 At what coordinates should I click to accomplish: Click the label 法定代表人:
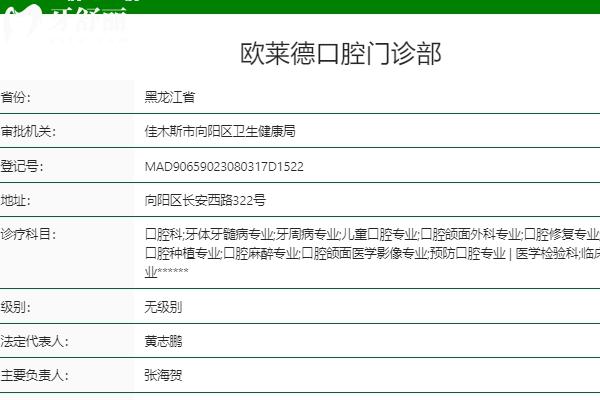(34, 341)
